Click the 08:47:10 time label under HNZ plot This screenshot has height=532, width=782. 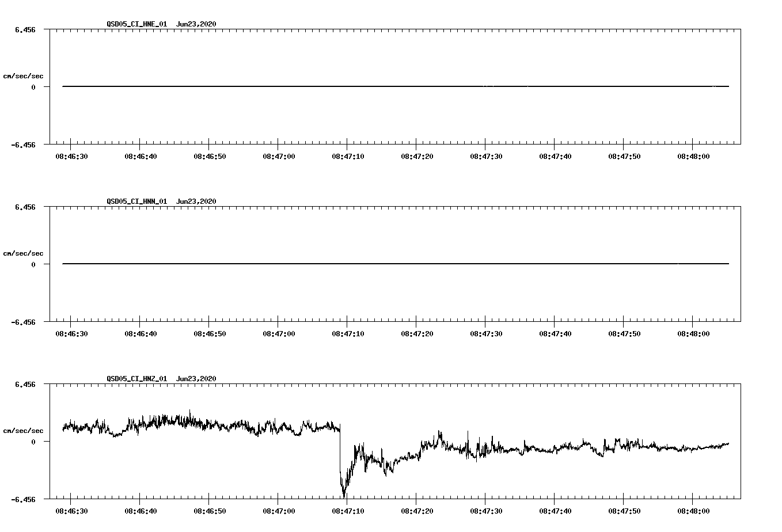348,511
